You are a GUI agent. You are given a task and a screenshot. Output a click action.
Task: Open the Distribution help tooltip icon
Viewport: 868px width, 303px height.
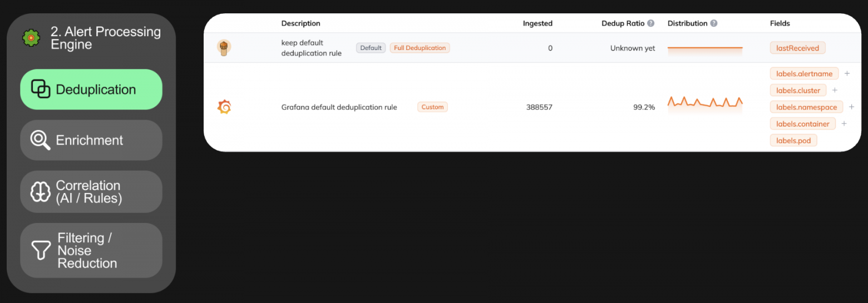pyautogui.click(x=714, y=23)
